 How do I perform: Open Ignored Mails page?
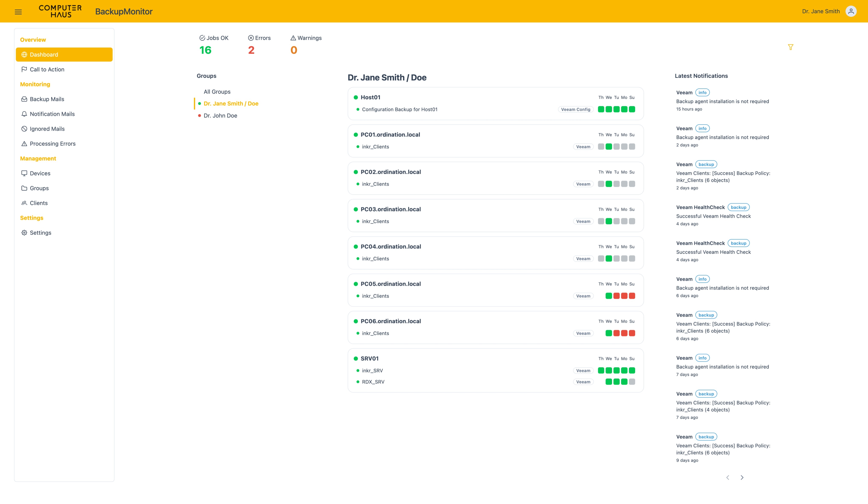pyautogui.click(x=64, y=129)
